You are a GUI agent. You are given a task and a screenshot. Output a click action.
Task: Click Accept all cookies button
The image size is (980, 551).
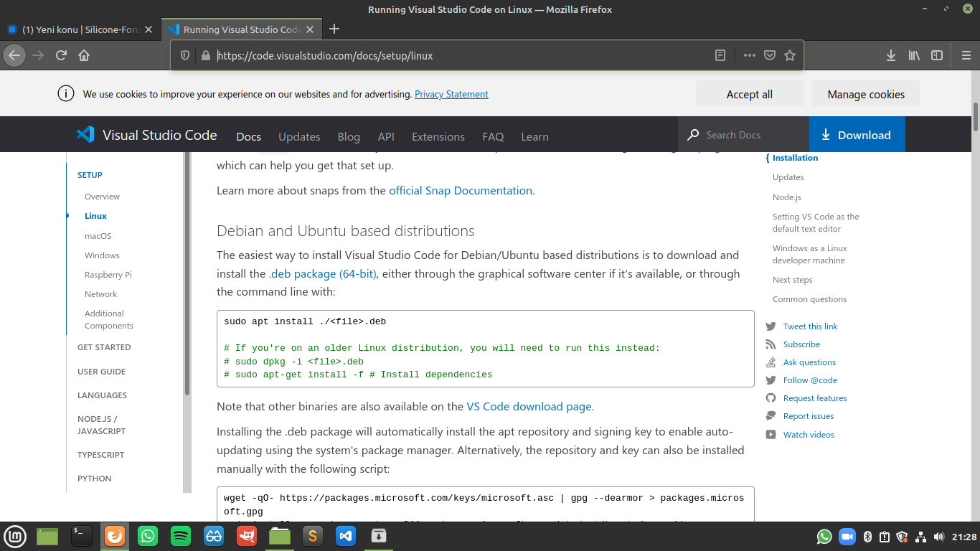click(x=749, y=94)
